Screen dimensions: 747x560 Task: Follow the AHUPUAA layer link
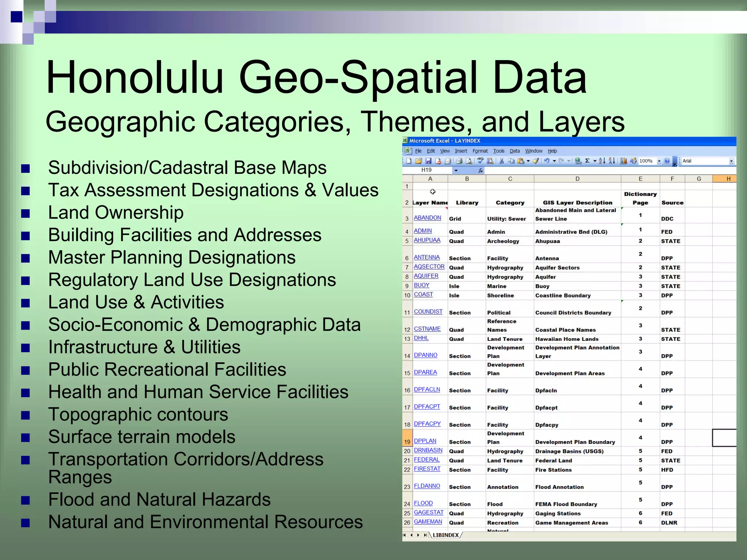(427, 240)
